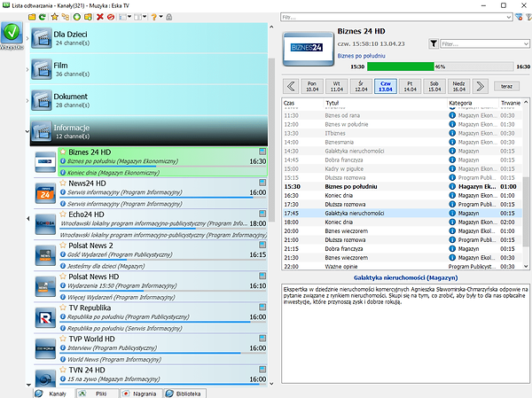The height and width of the screenshot is (398, 532).
Task: Click the green refresh arrow icon
Action: tap(42, 17)
